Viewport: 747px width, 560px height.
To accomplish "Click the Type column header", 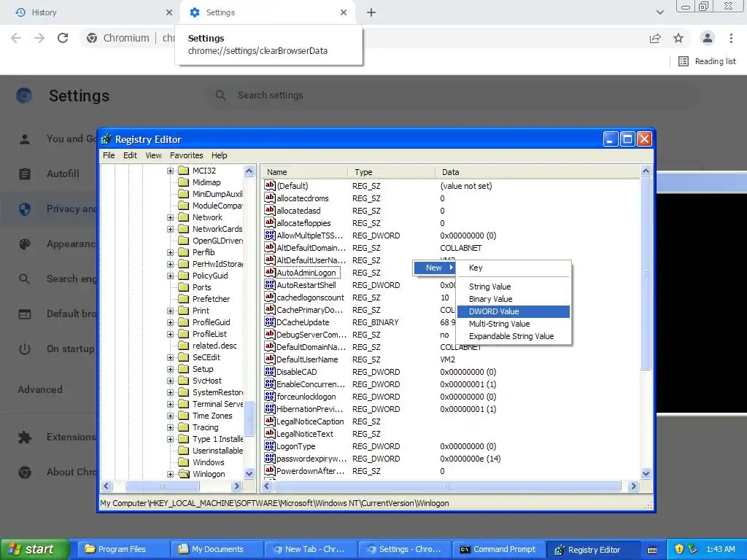I will coord(392,172).
